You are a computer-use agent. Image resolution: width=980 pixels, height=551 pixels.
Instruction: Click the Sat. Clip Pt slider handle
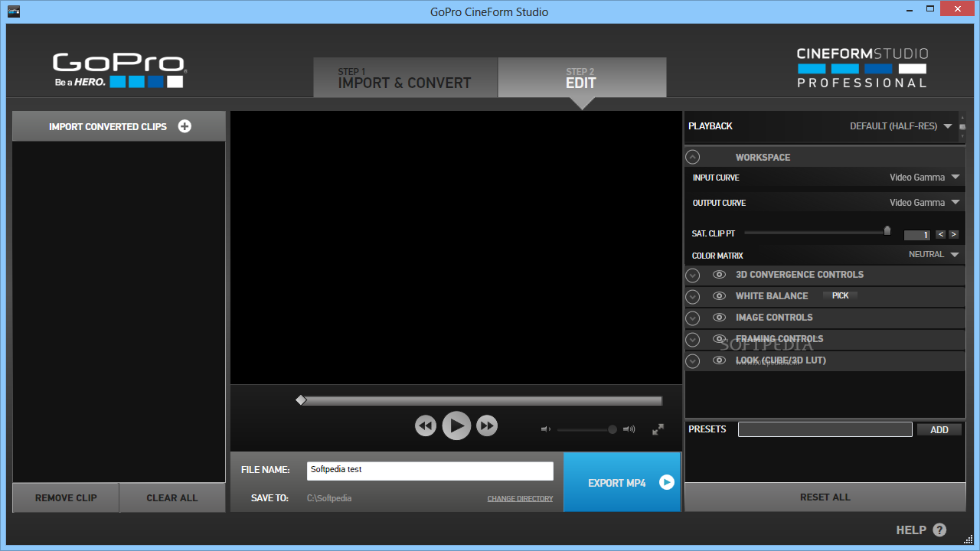pyautogui.click(x=887, y=230)
